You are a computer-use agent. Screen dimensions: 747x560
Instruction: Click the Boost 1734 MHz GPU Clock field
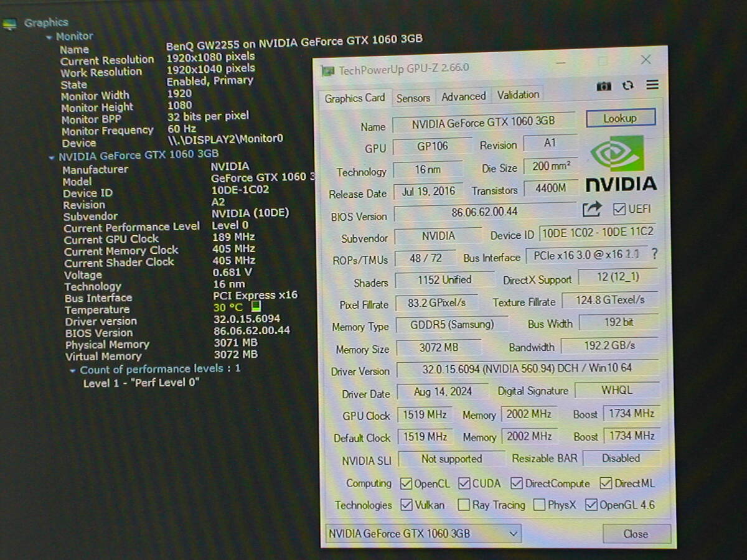632,413
